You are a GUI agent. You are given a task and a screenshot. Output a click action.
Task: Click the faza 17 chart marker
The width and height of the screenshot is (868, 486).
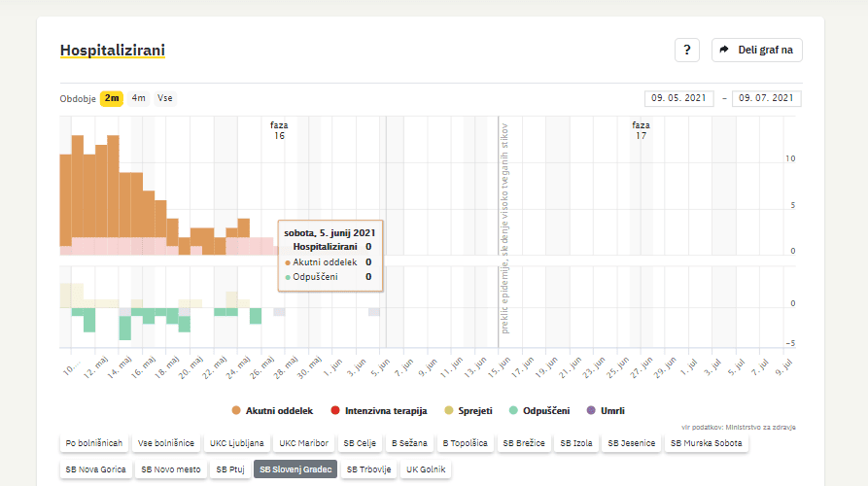pyautogui.click(x=641, y=130)
